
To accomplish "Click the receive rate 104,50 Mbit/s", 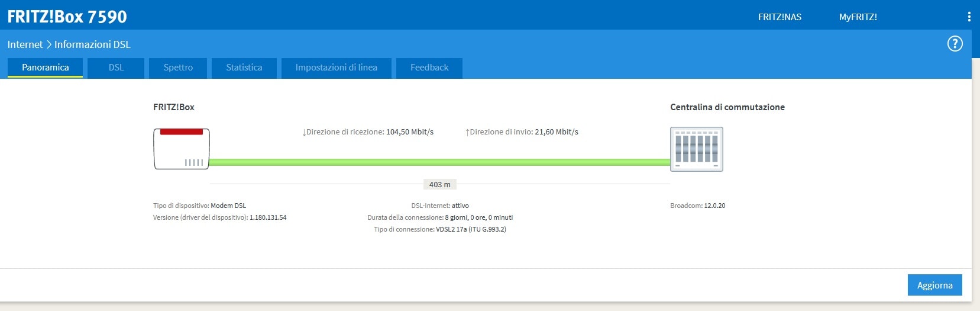I will coord(410,132).
